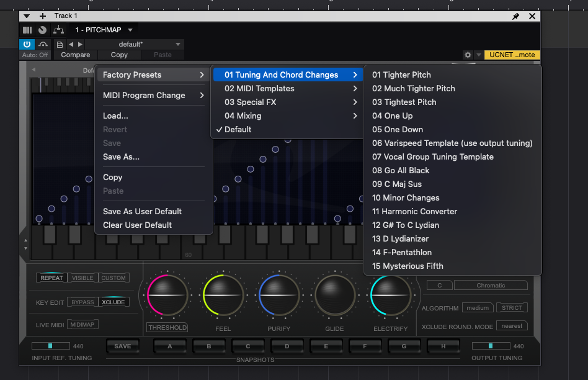The image size is (588, 380).
Task: Toggle XCLUDE key edit mode
Action: coord(114,302)
